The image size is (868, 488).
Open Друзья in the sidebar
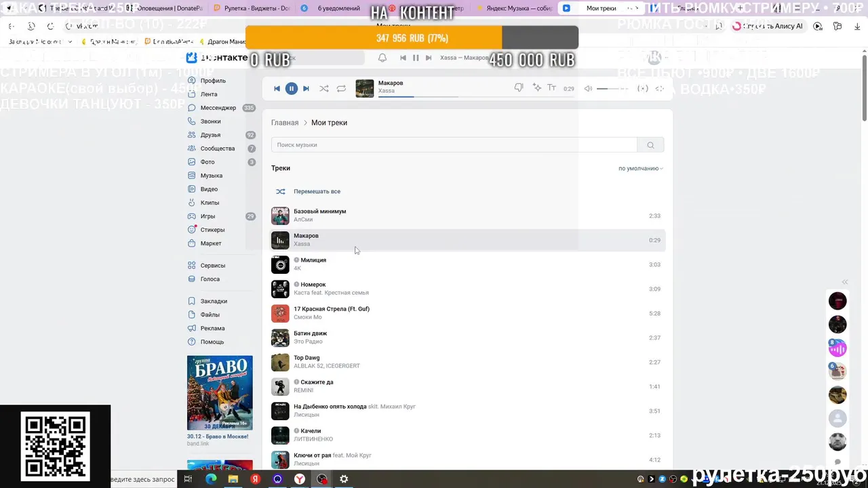[210, 135]
